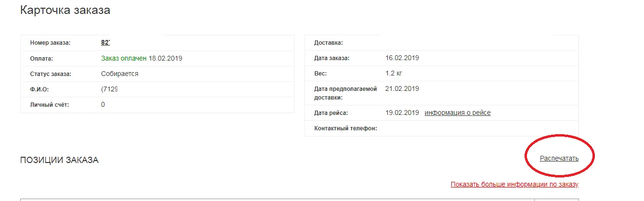This screenshot has height=201, width=644.
Task: Click the Собирается order status value
Action: [120, 74]
